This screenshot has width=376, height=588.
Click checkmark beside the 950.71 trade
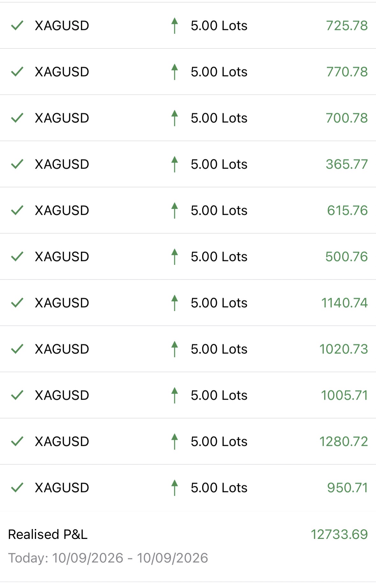point(17,488)
